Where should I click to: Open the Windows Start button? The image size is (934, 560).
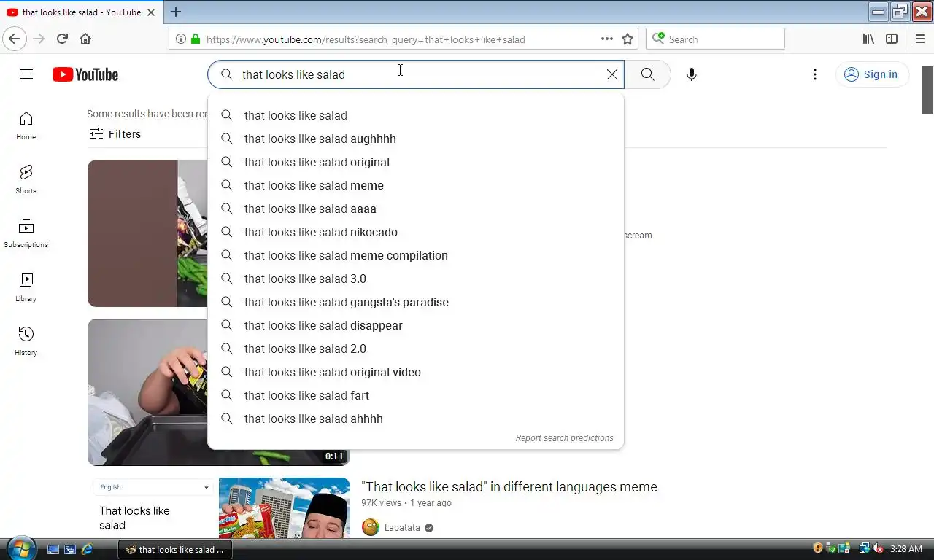pos(20,548)
